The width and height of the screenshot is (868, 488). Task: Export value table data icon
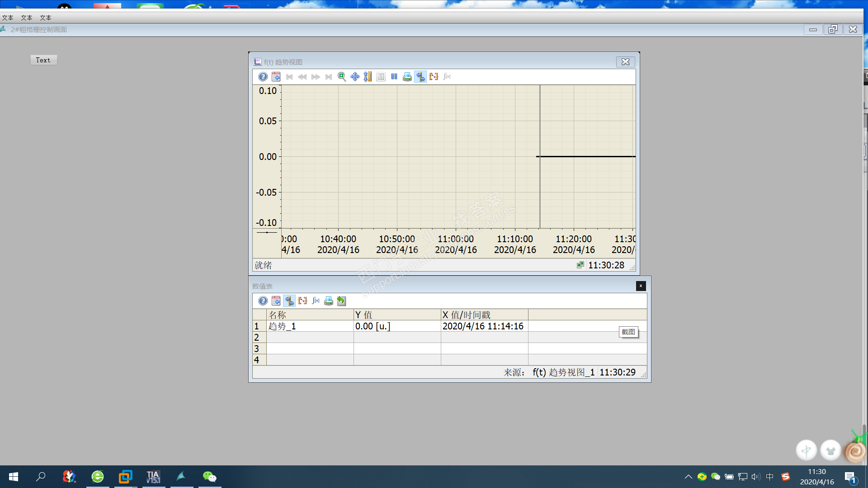coord(341,301)
